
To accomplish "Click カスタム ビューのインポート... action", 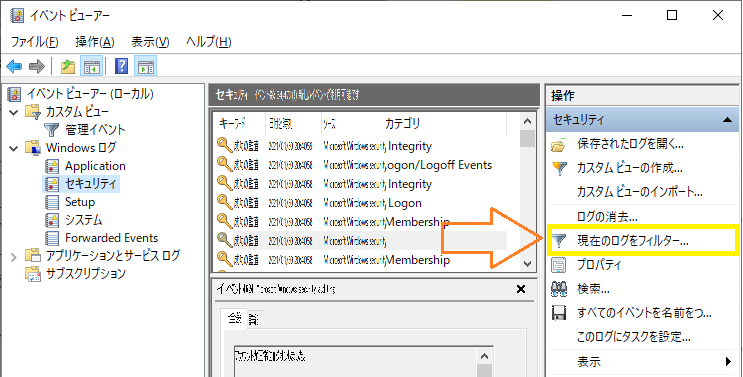I will coord(640,192).
